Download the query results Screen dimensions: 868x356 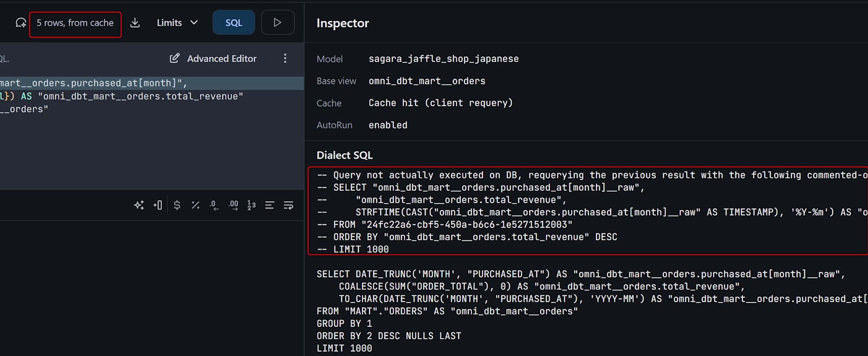pyautogui.click(x=135, y=23)
